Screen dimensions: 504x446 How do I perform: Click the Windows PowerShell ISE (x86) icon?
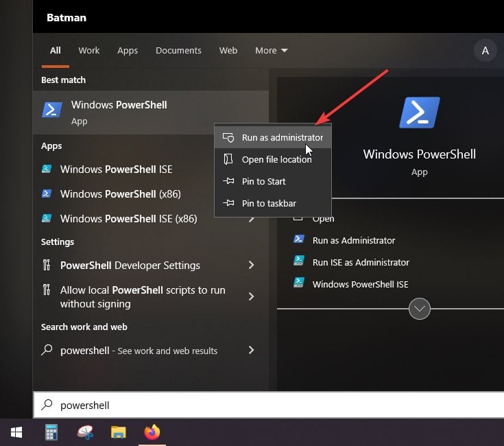[x=47, y=218]
